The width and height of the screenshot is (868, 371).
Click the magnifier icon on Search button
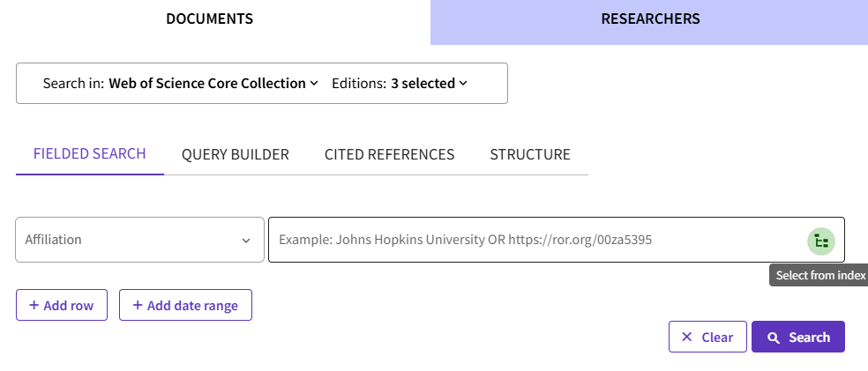point(774,338)
